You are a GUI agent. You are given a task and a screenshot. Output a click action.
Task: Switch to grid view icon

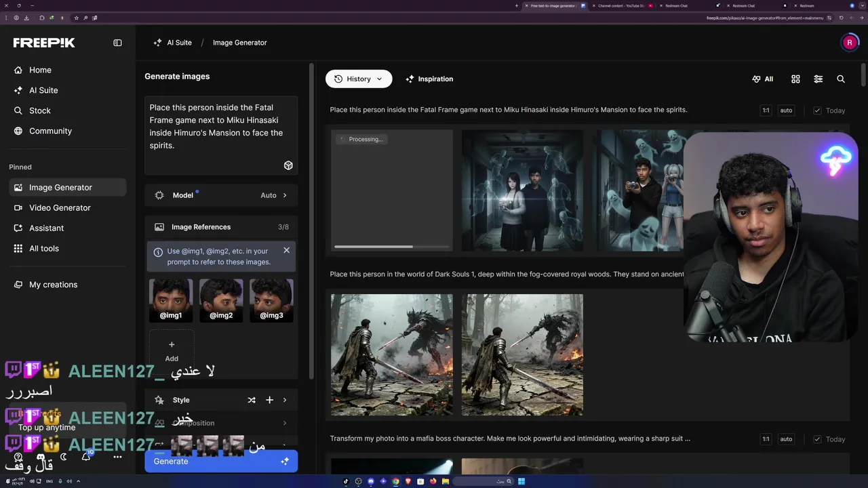795,79
